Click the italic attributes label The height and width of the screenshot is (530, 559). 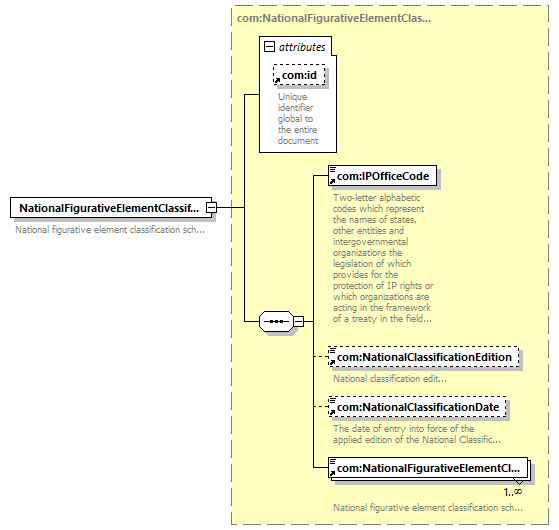[x=302, y=47]
